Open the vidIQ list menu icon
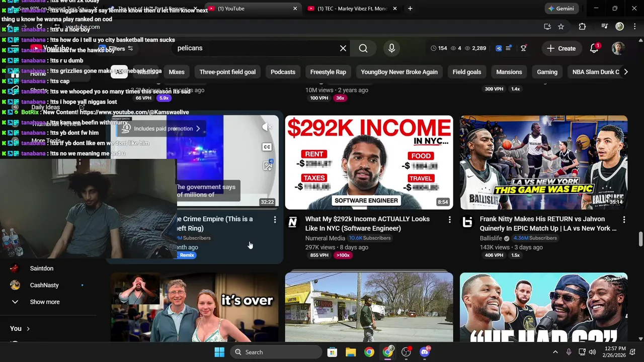 click(x=509, y=48)
